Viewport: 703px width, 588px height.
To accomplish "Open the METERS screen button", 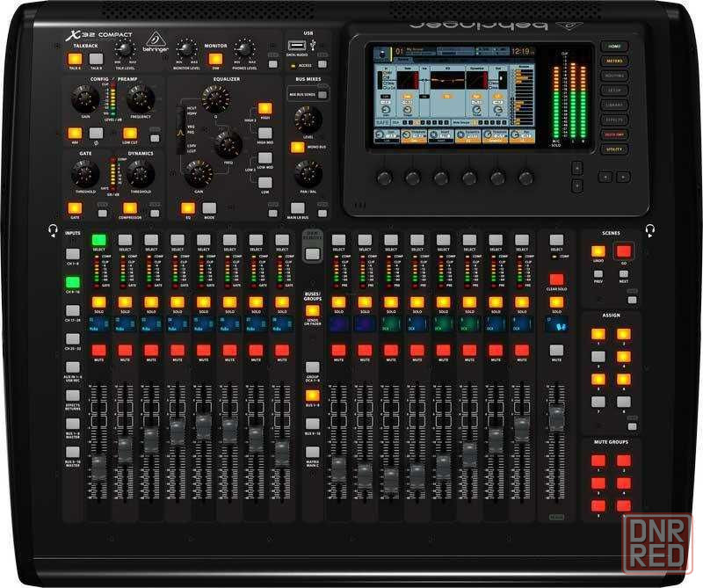I will click(x=614, y=61).
